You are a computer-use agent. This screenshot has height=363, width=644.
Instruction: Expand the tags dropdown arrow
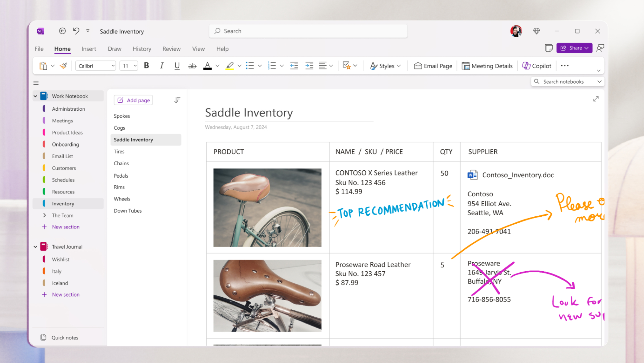[355, 66]
